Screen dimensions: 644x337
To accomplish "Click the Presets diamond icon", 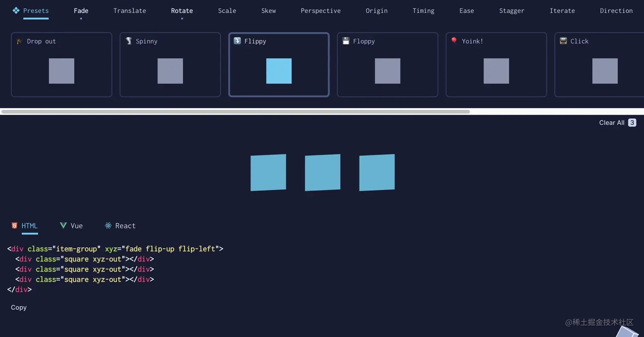I will (16, 10).
